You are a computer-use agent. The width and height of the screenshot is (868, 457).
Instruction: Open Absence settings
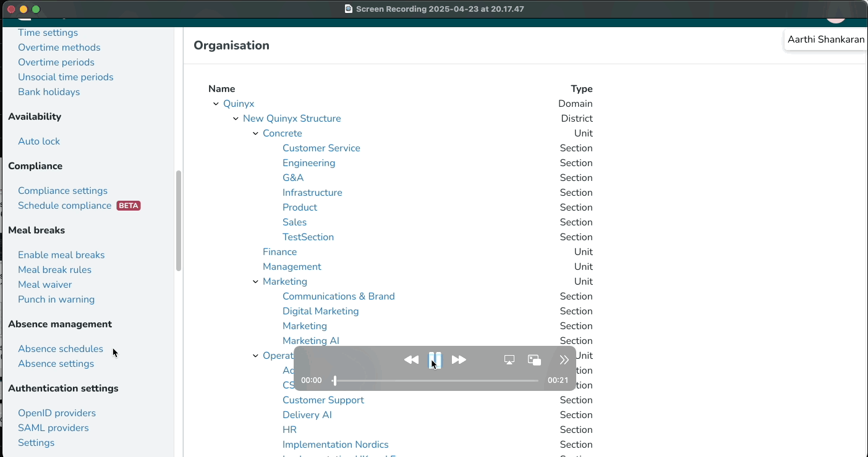click(56, 364)
